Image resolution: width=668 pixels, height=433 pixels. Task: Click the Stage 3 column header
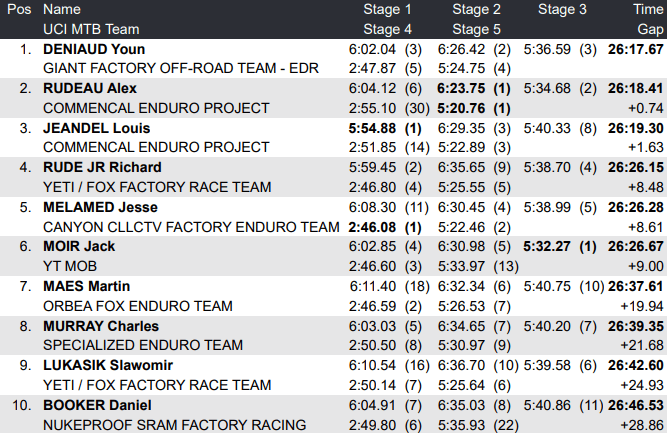coord(563,9)
